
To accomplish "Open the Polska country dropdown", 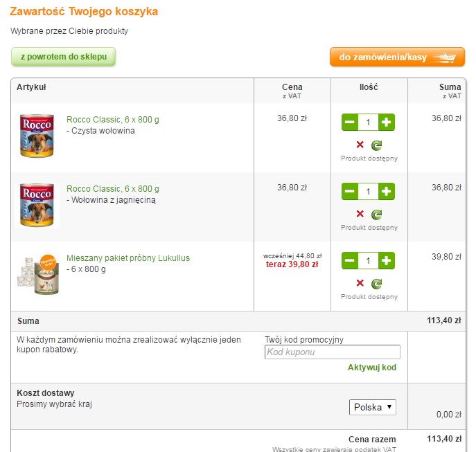I will coord(373,407).
